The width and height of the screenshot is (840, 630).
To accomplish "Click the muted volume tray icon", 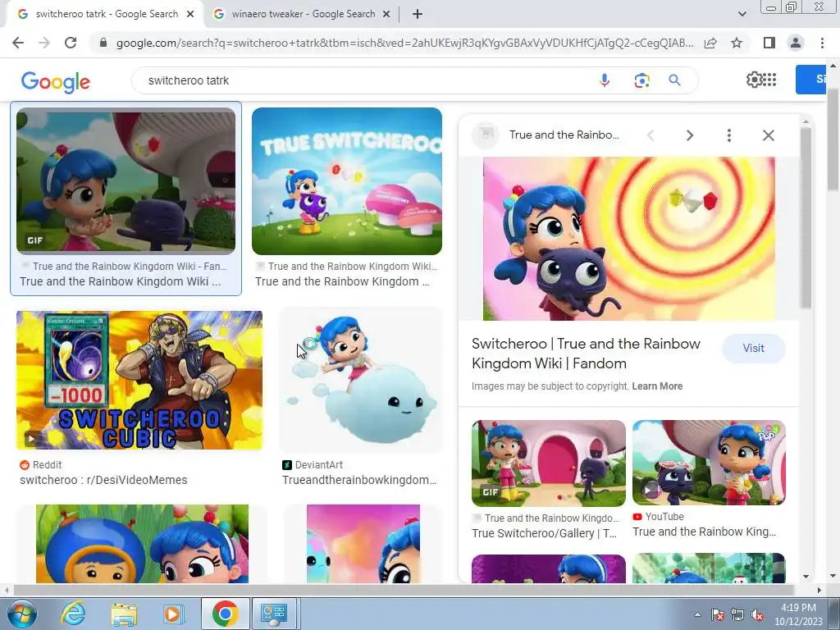I will [x=757, y=615].
